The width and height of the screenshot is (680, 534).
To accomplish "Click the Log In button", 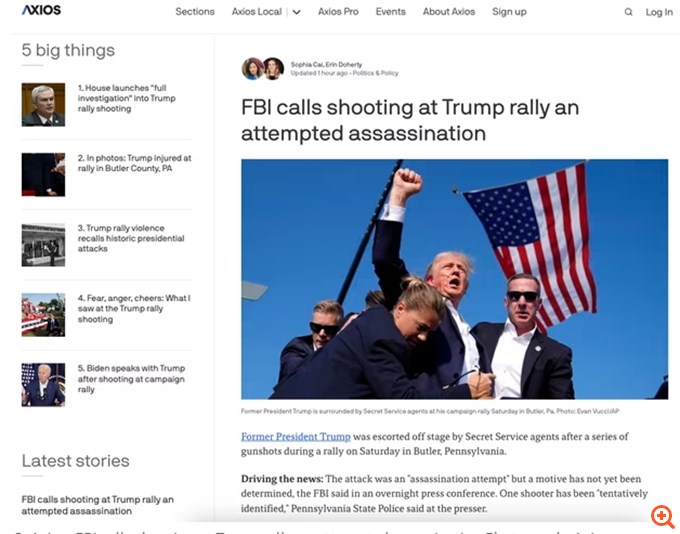I will [659, 12].
